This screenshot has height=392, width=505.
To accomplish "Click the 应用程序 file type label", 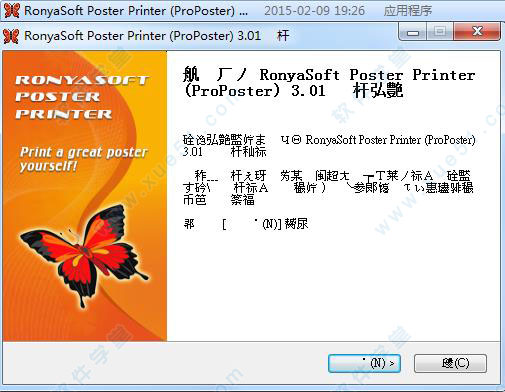I will [x=408, y=11].
